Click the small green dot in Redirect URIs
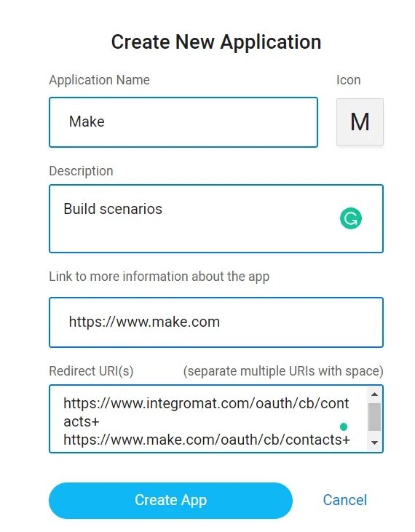This screenshot has width=415, height=532. 344,426
